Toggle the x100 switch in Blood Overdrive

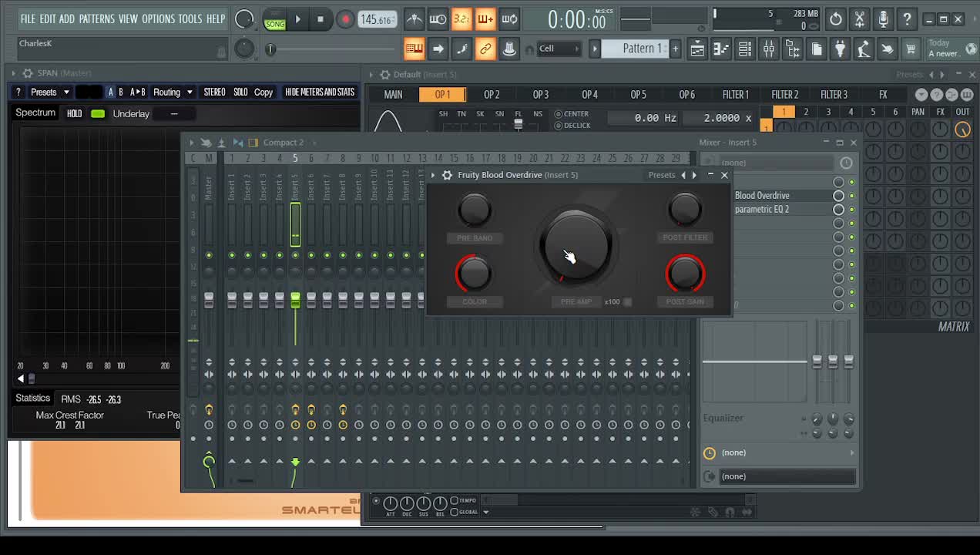tap(627, 301)
